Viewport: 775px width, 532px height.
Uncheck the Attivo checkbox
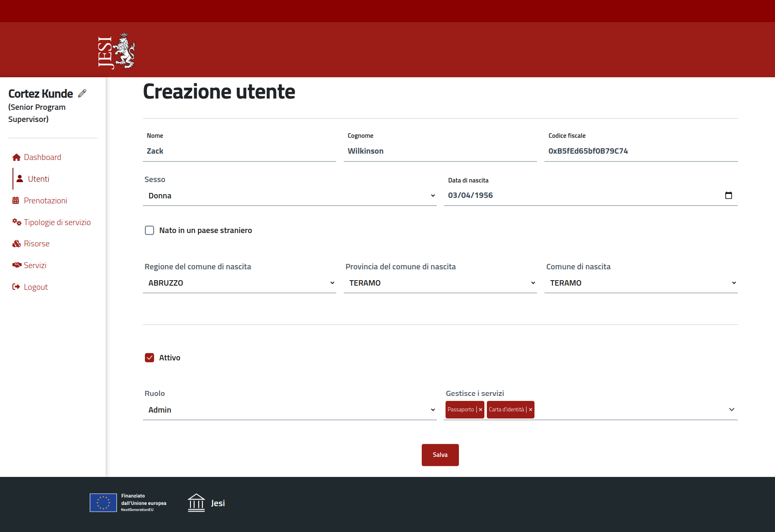pyautogui.click(x=149, y=358)
